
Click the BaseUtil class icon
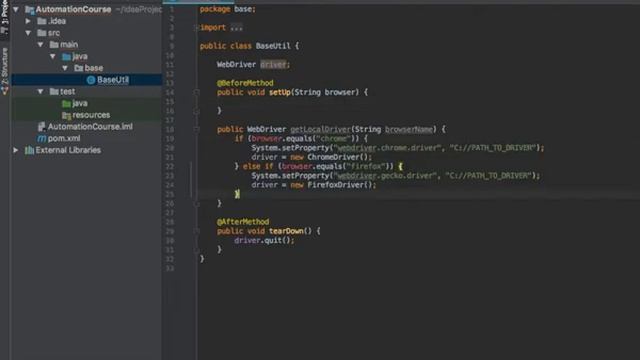(x=91, y=80)
